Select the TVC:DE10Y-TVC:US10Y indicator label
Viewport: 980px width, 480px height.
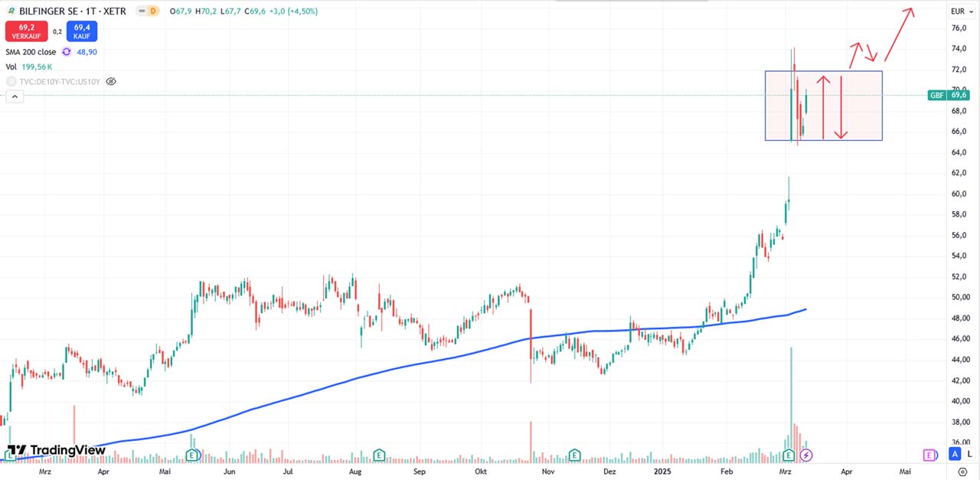(58, 81)
